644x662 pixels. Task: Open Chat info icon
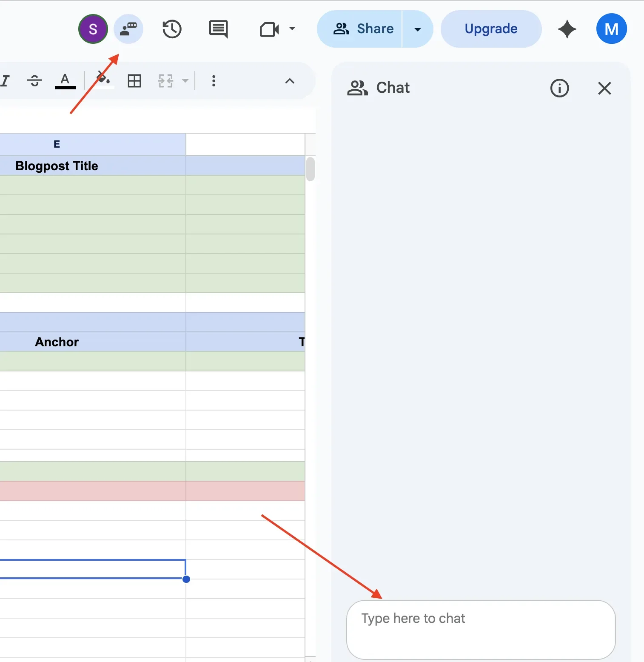(x=559, y=88)
